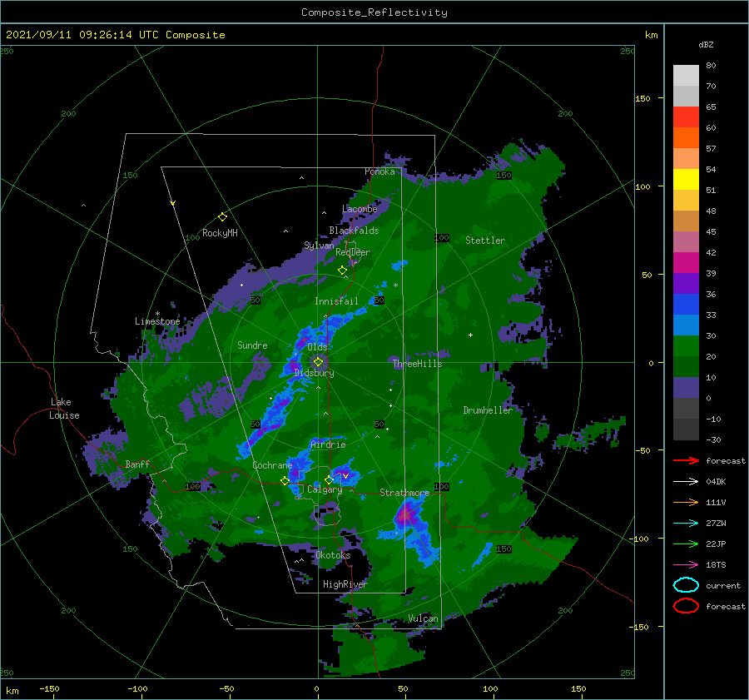Select the Sylvan label
749x700 pixels.
click(x=319, y=246)
